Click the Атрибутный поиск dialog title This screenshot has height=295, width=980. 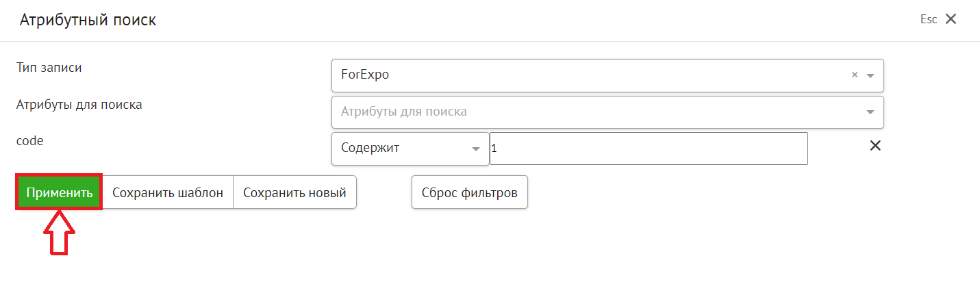88,20
